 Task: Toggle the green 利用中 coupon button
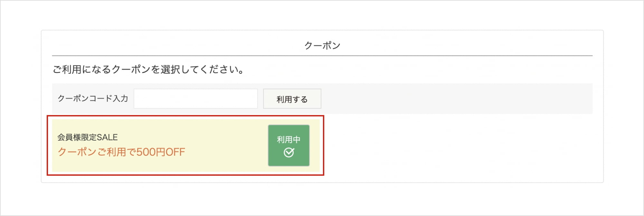coord(289,145)
